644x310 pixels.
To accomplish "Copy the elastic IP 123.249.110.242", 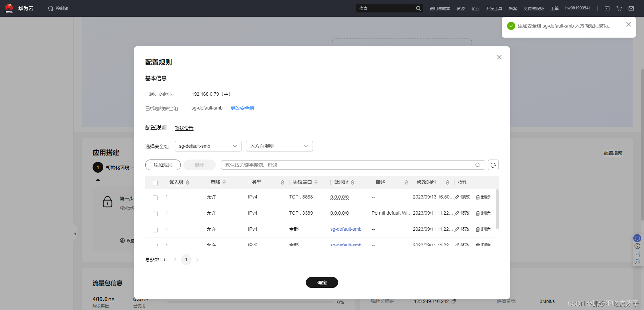I will coord(453,301).
